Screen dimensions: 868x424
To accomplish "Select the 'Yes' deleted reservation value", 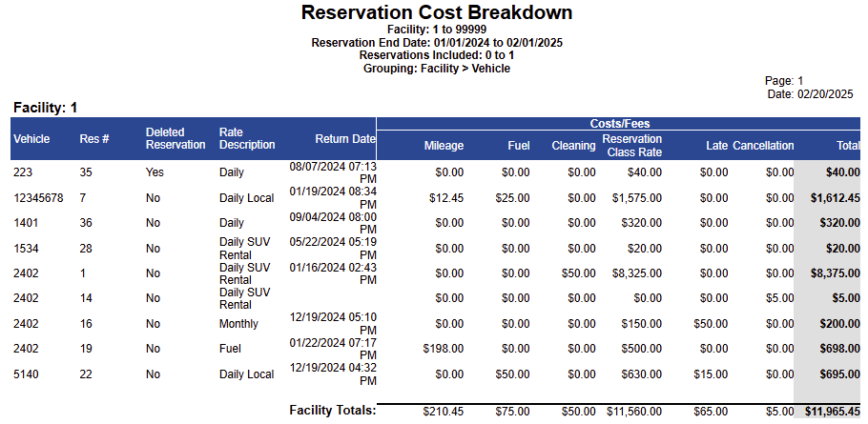I will [x=155, y=172].
